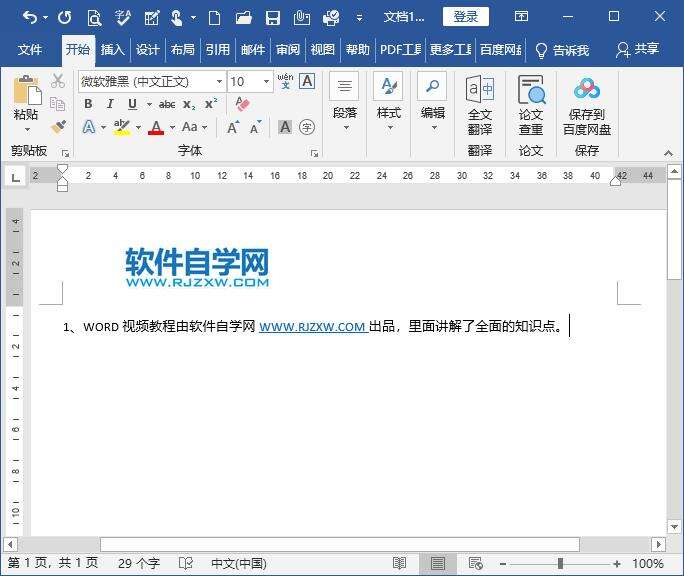Image resolution: width=684 pixels, height=576 pixels.
Task: Click the character border A icon
Action: click(308, 81)
